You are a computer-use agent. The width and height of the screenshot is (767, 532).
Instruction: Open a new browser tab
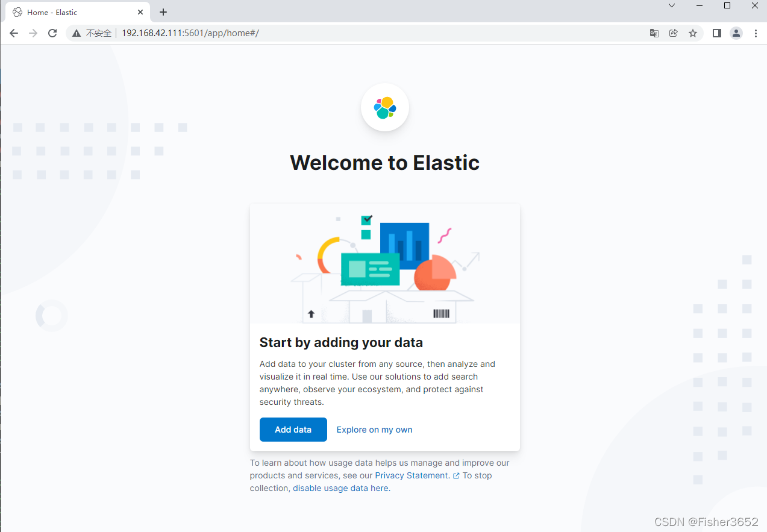[x=163, y=12]
